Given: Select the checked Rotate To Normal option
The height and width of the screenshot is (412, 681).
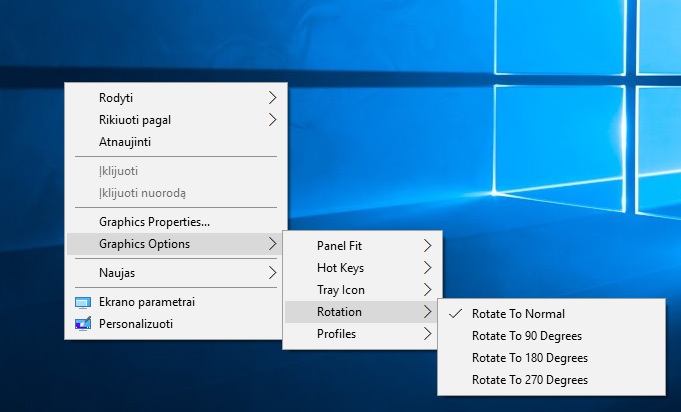Looking at the screenshot, I should point(518,314).
